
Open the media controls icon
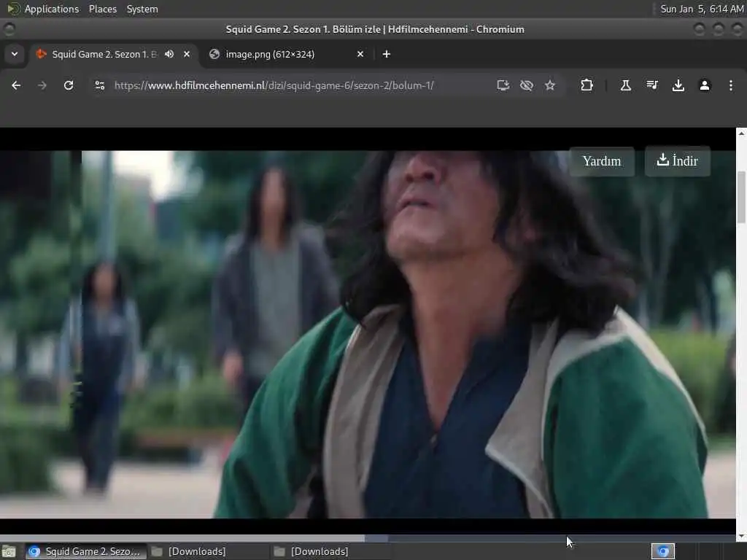point(651,85)
